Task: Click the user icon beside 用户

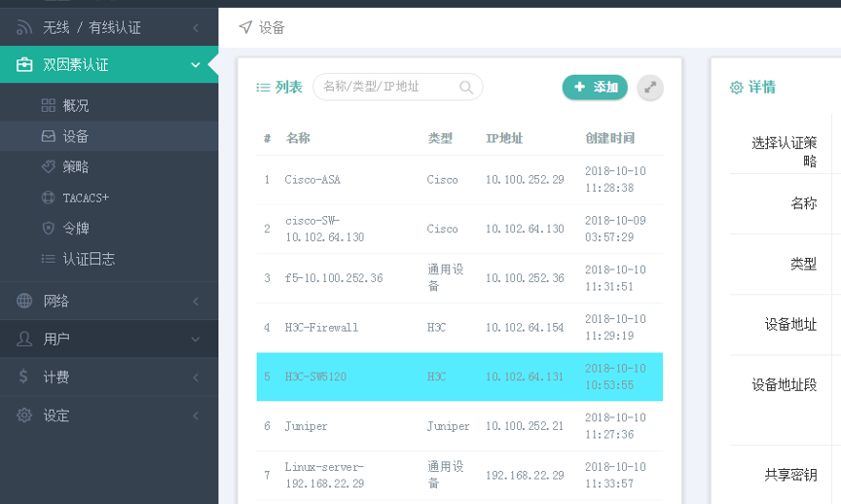Action: [x=24, y=339]
